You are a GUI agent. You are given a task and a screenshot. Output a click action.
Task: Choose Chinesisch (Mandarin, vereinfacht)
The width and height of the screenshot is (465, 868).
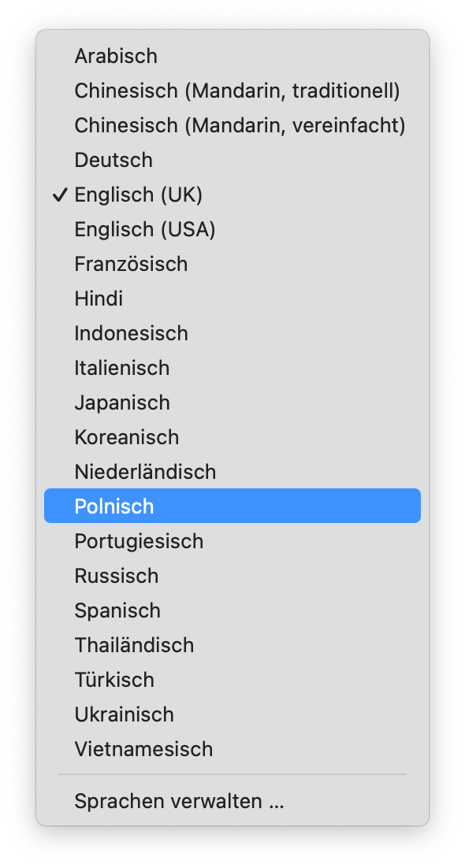coord(232,125)
